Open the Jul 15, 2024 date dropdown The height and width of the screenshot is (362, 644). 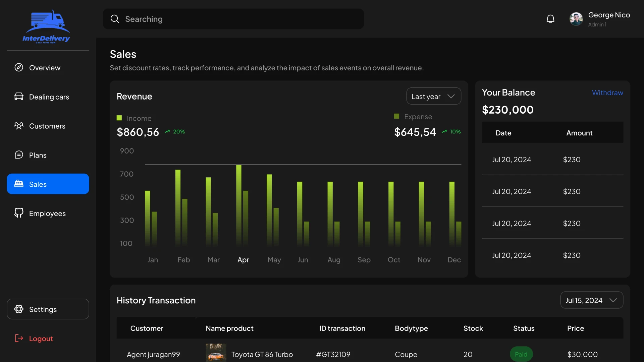(591, 300)
